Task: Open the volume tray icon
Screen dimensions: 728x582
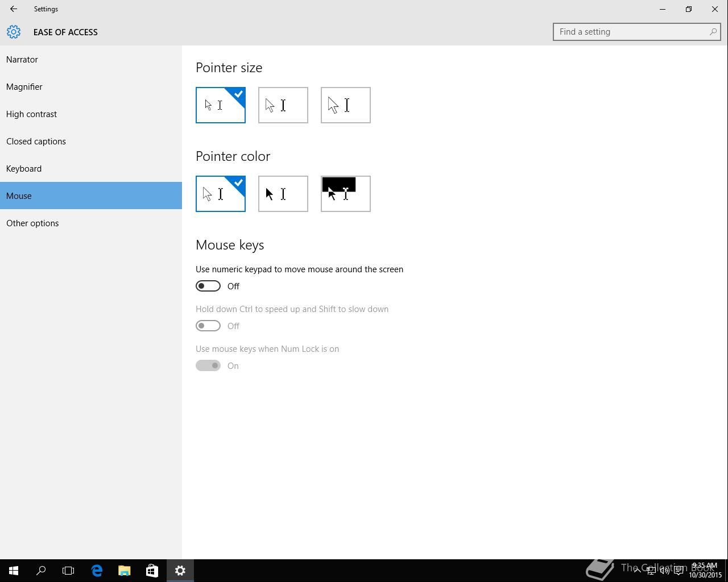Action: click(664, 571)
